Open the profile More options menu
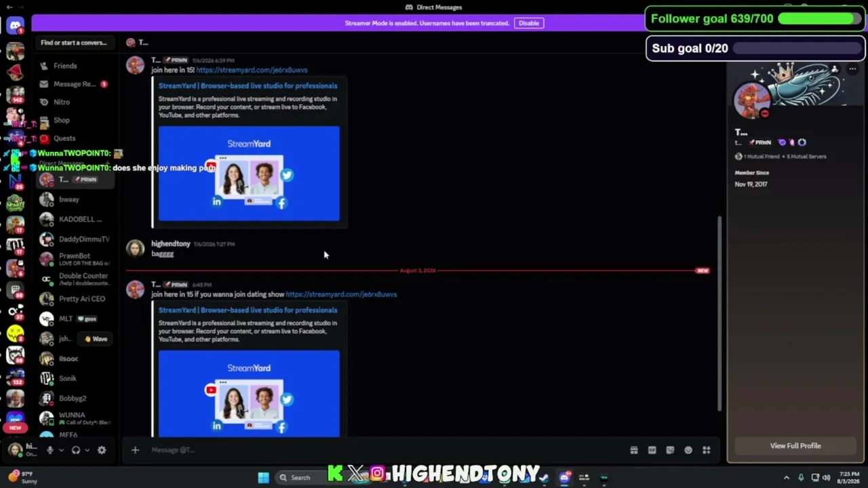868x488 pixels. coord(852,69)
